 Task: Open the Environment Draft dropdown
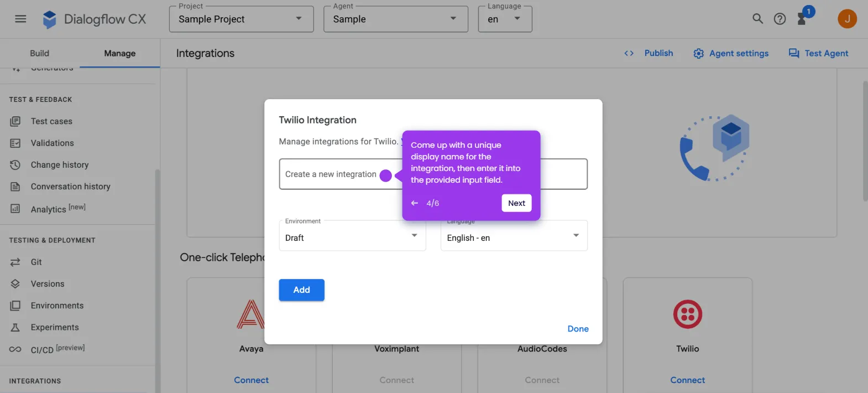(352, 236)
